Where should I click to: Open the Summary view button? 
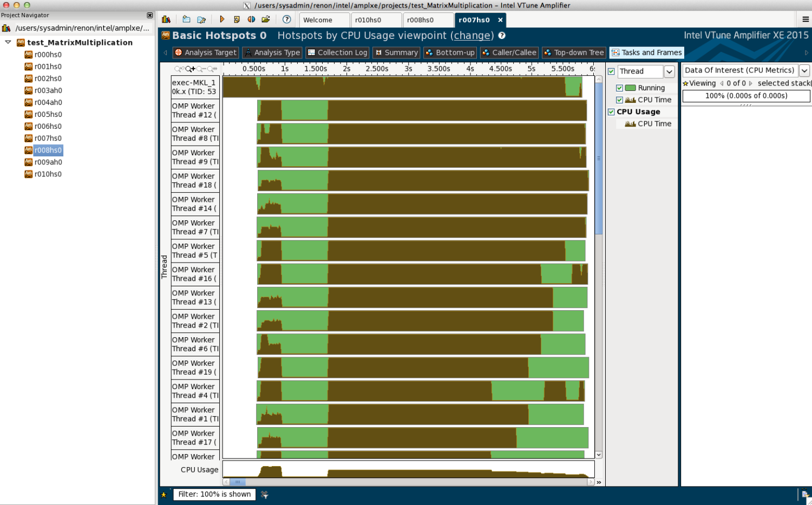pos(396,53)
